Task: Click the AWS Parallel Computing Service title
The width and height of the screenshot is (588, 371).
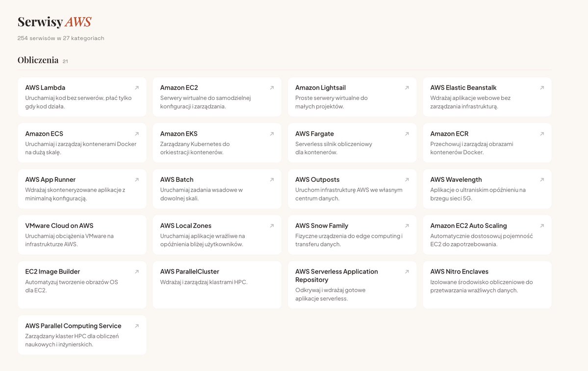Action: click(x=73, y=326)
